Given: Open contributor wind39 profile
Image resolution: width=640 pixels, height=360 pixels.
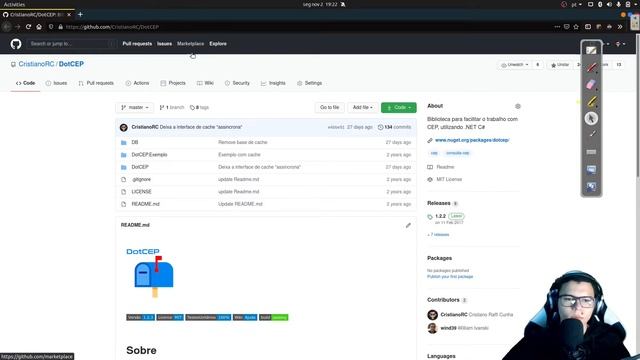Looking at the screenshot, I should coord(448,328).
